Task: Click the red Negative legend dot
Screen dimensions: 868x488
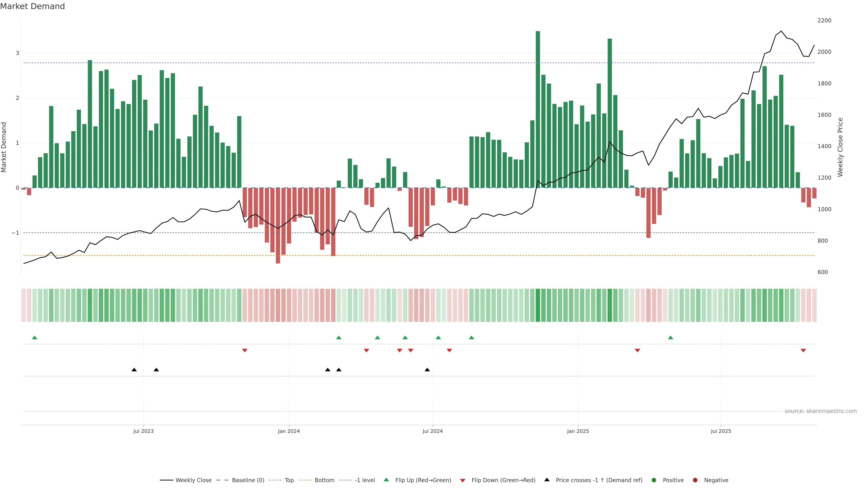Action: point(695,480)
